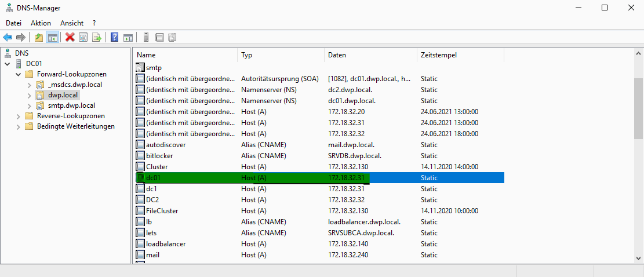The image size is (644, 277).
Task: Click the blue Help question mark icon
Action: click(114, 38)
